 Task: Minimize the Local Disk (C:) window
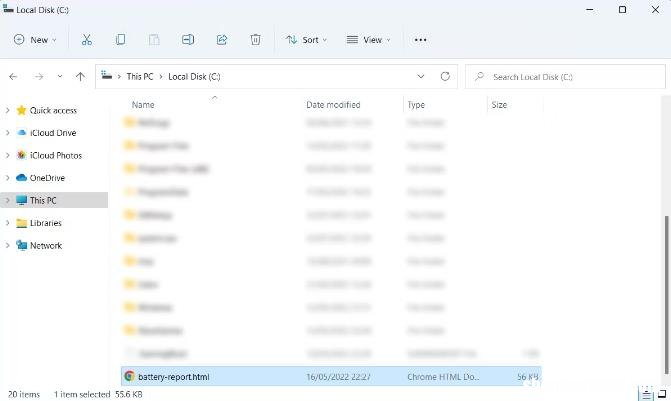pos(590,9)
